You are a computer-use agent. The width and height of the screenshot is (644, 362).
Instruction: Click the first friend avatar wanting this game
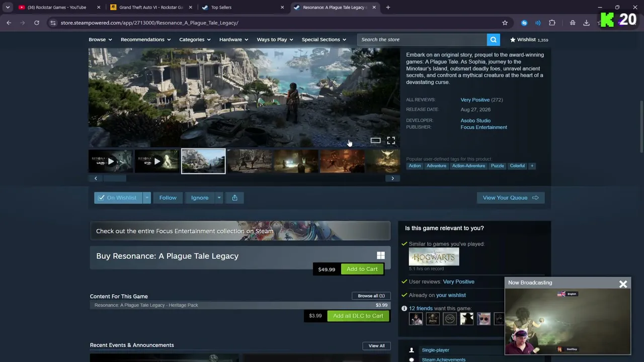[416, 319]
